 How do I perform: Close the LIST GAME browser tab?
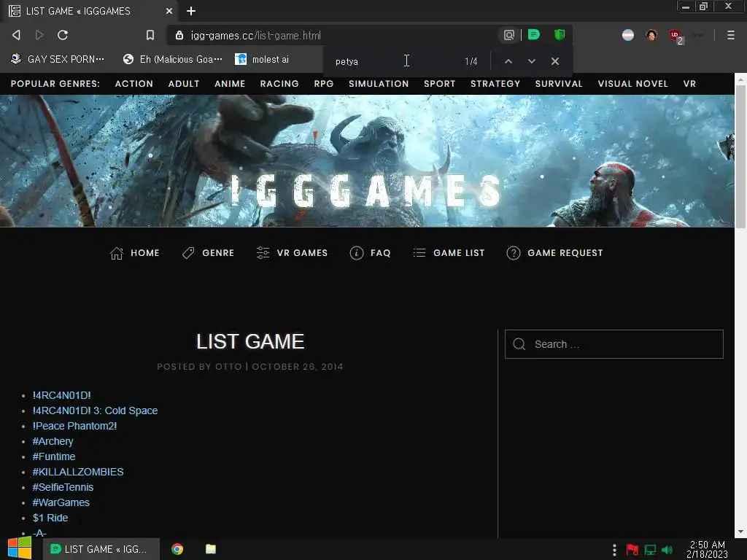tap(169, 11)
